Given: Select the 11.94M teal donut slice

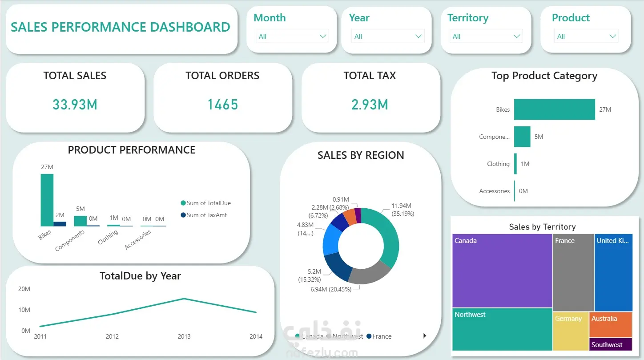Looking at the screenshot, I should pos(389,236).
